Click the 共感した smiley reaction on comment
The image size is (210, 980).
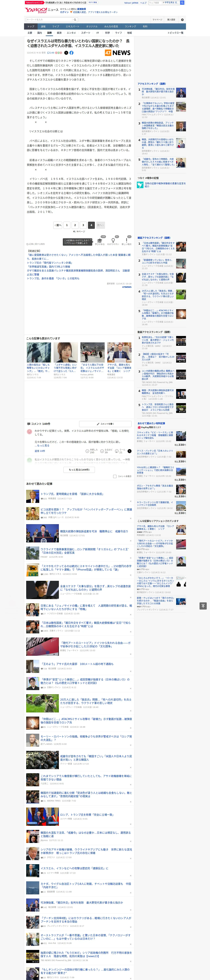[x=92, y=451]
